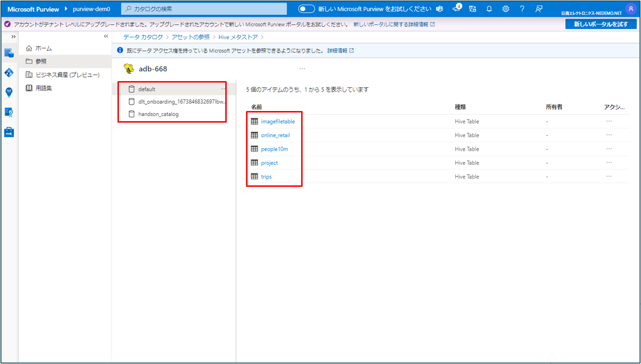Click the 新しいポータルを試す button

(x=601, y=24)
